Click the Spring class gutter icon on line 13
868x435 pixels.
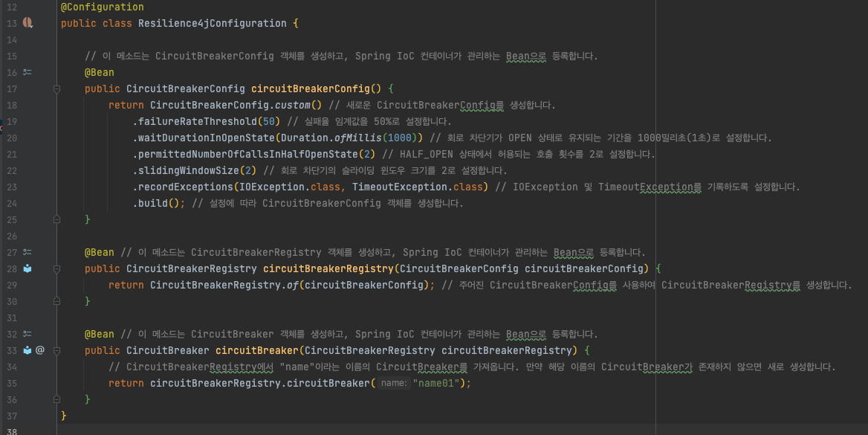(27, 23)
